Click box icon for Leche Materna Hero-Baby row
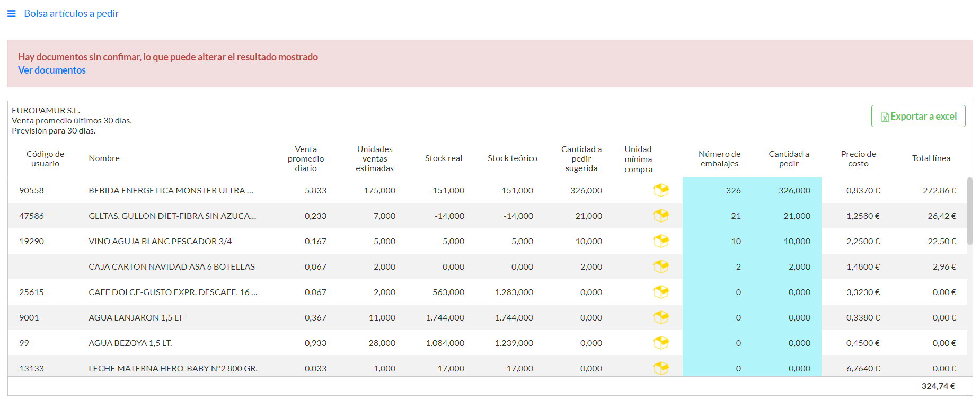The width and height of the screenshot is (980, 400). click(x=660, y=368)
